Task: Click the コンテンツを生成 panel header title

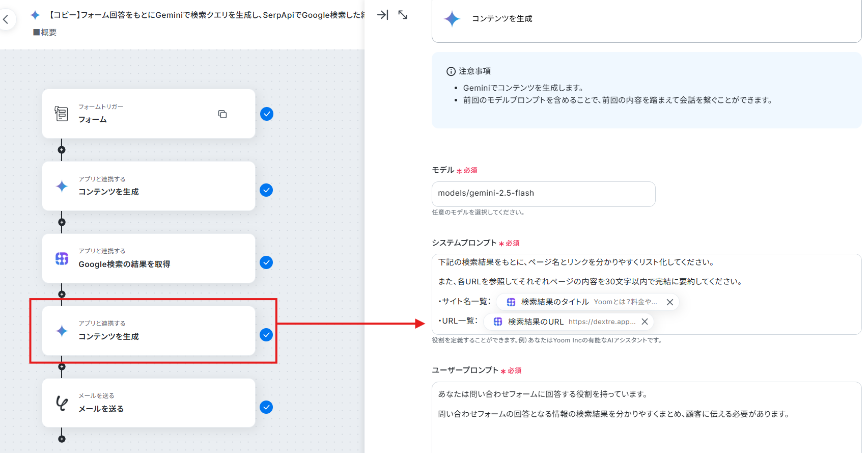Action: pyautogui.click(x=502, y=19)
